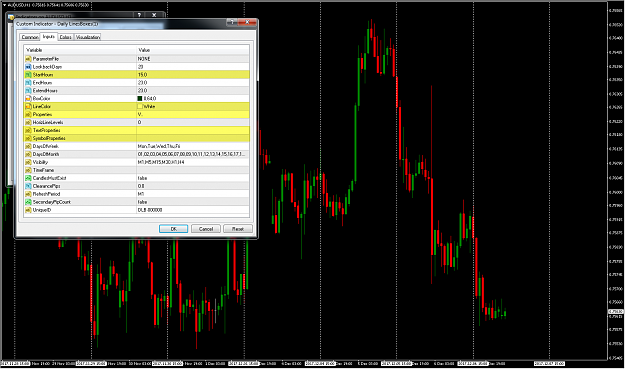
Task: Click the LineColor White swatch
Action: pyautogui.click(x=140, y=106)
